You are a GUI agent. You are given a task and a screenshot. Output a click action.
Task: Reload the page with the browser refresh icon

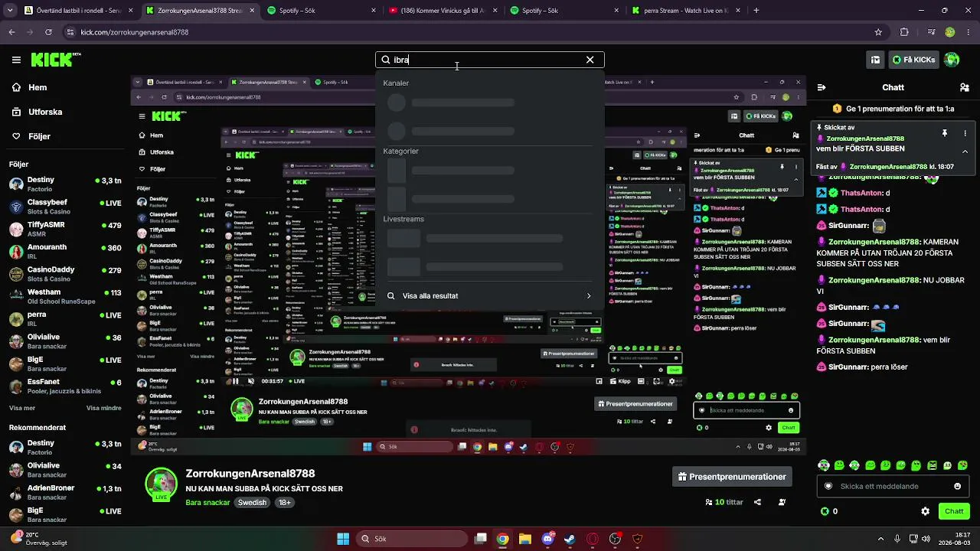[48, 32]
